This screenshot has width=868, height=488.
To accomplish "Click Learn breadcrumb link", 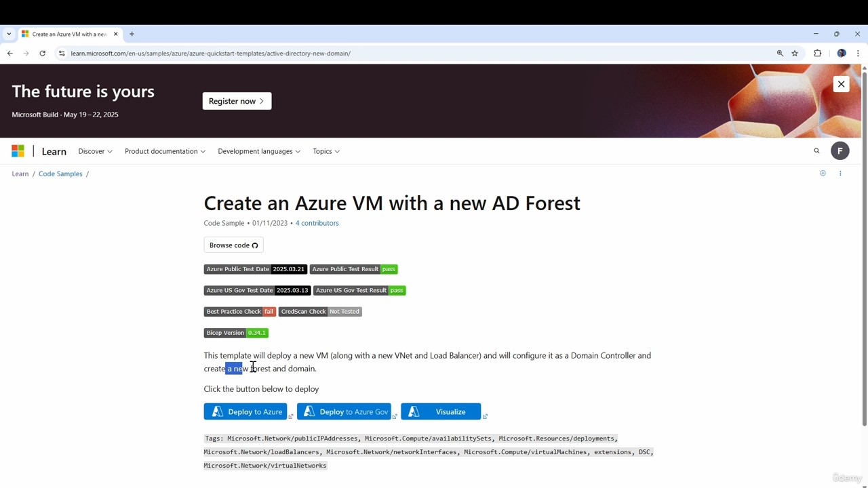I will point(20,174).
